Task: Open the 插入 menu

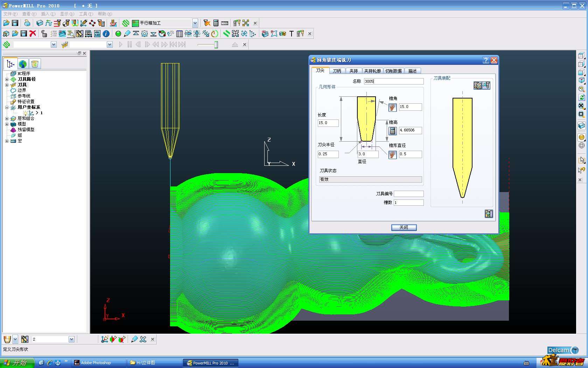Action: click(x=48, y=14)
